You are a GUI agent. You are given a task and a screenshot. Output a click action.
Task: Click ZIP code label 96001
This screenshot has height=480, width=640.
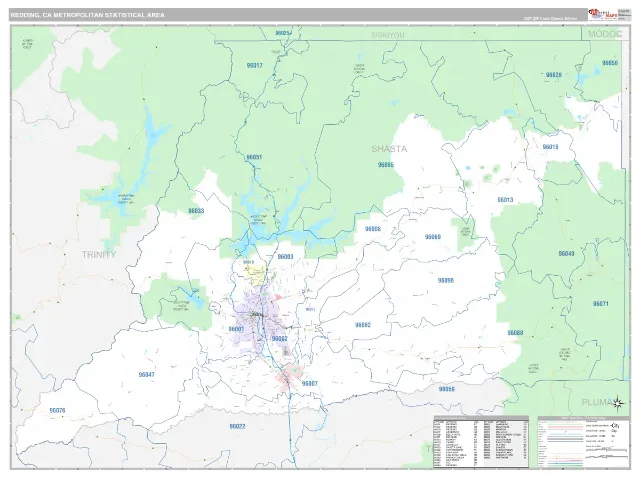tap(236, 329)
